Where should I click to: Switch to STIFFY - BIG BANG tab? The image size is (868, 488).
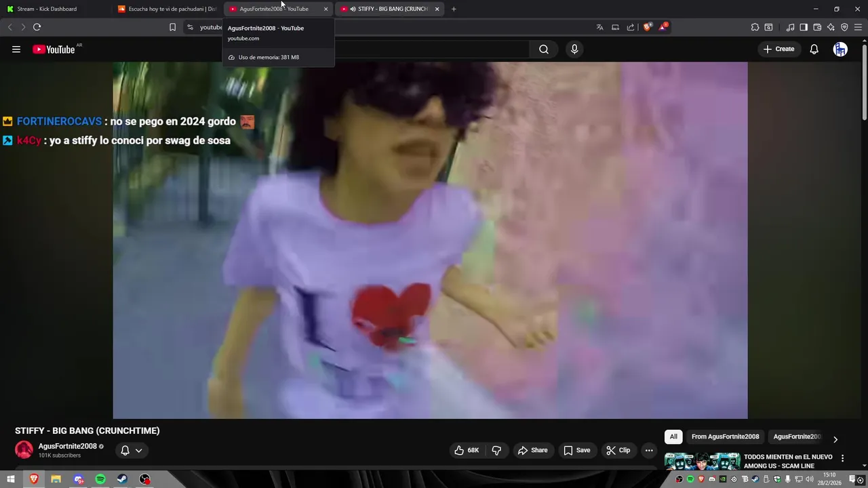(x=390, y=9)
